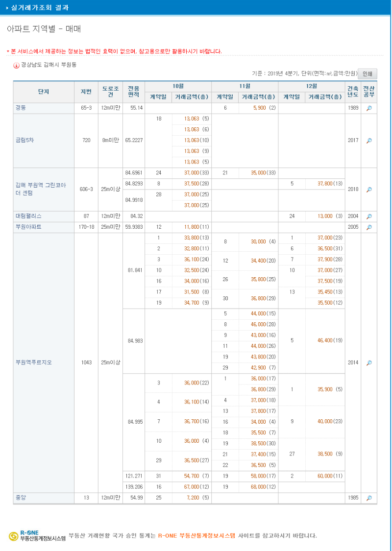This screenshot has width=392, height=551.
Task: Open registry lookup icon for 부원역푸르지오
Action: 369,362
